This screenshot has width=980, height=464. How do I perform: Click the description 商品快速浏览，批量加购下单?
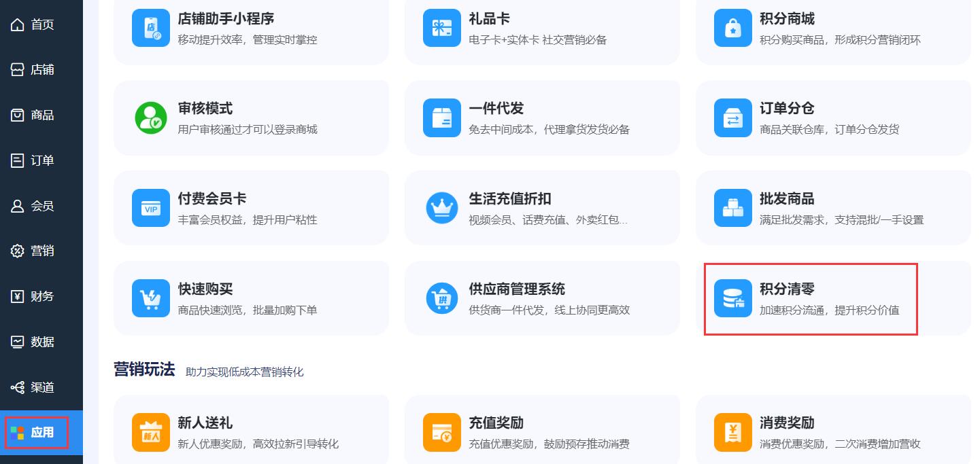248,310
